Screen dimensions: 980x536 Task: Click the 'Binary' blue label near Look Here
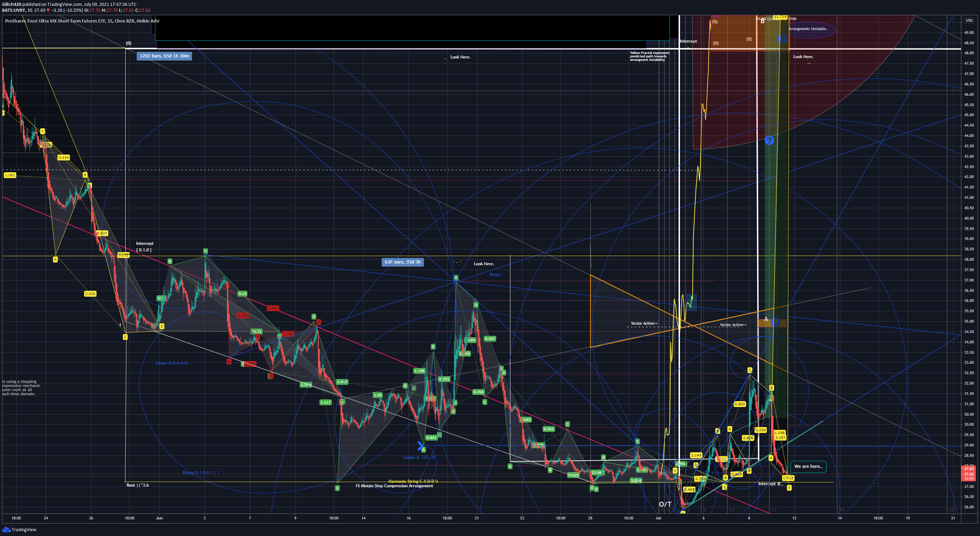click(x=495, y=275)
